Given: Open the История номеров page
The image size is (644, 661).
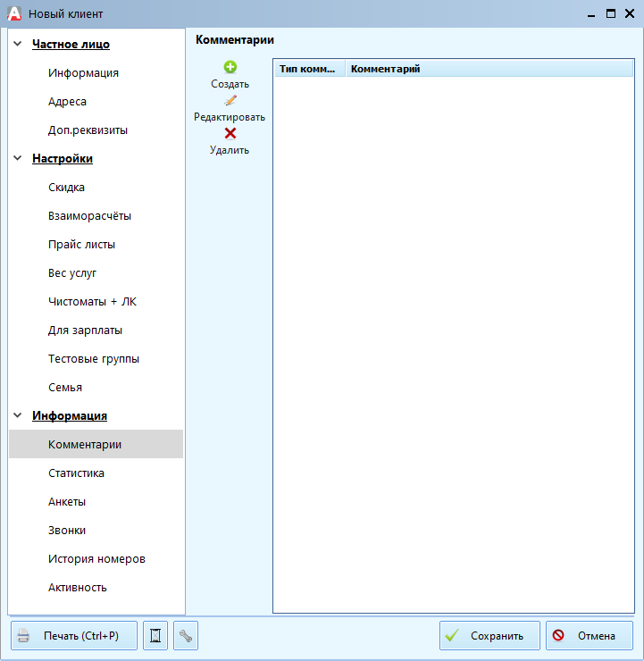Looking at the screenshot, I should coord(96,559).
